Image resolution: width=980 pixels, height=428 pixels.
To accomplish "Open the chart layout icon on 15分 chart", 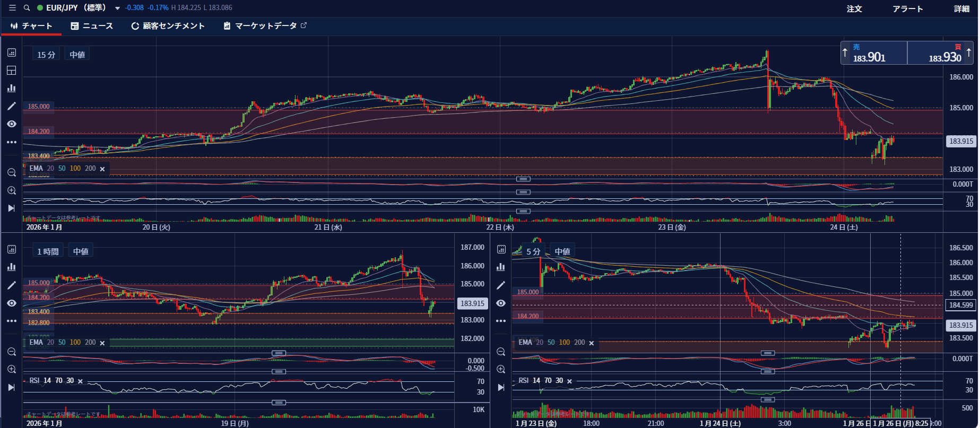I will 12,71.
